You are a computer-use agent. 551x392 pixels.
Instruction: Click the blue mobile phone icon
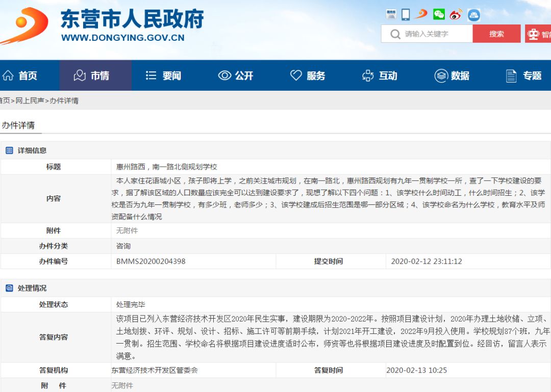[x=406, y=14]
